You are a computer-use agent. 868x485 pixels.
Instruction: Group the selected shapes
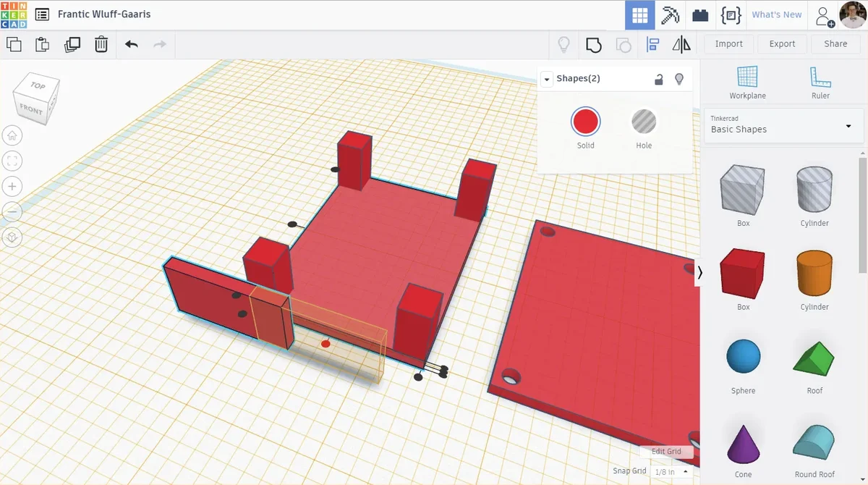point(594,45)
